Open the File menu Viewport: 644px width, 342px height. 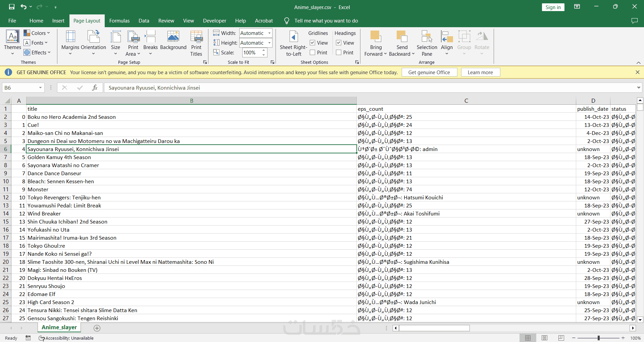tap(12, 21)
